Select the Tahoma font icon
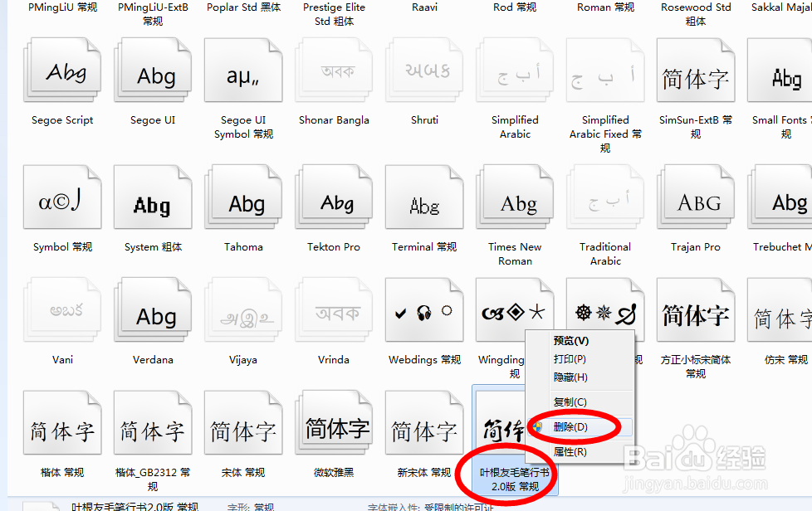 (243, 197)
